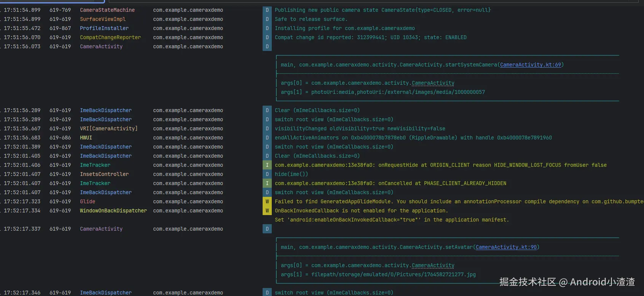Click the warning badge on the Glide row

[x=267, y=202]
